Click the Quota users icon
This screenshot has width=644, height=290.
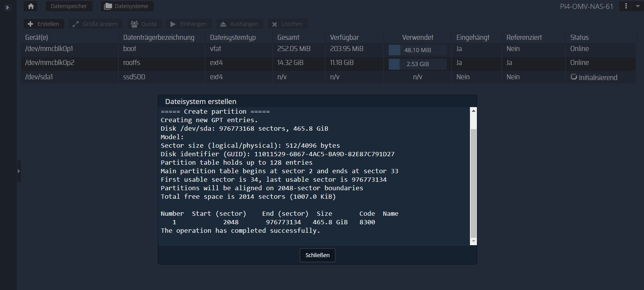pyautogui.click(x=134, y=24)
